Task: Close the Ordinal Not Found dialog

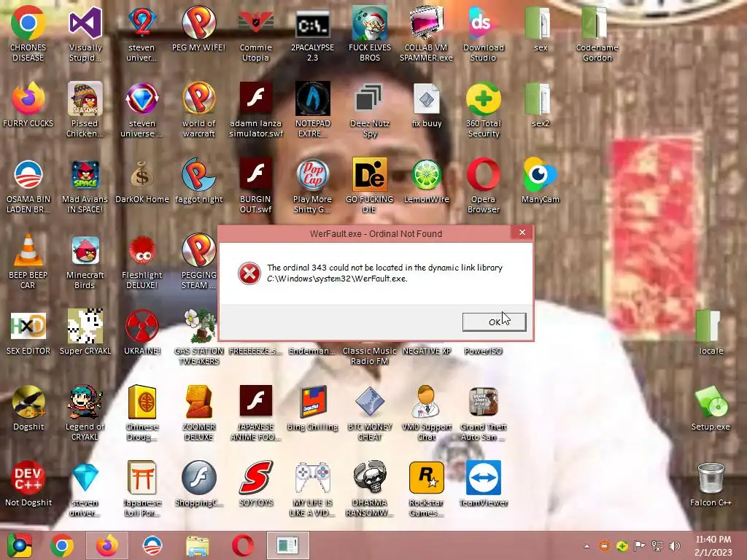Action: click(522, 233)
